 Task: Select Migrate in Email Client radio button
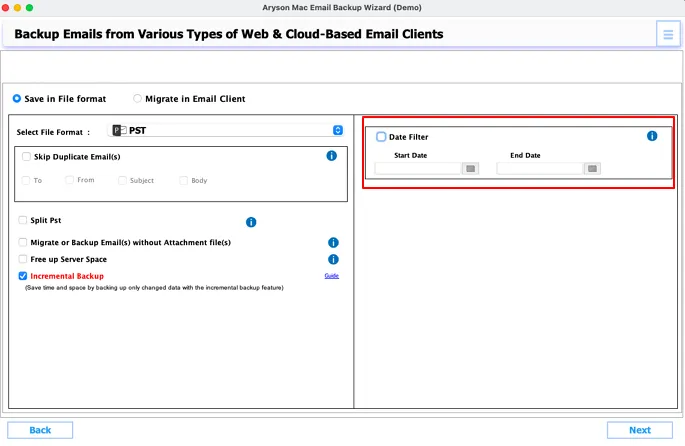tap(138, 99)
